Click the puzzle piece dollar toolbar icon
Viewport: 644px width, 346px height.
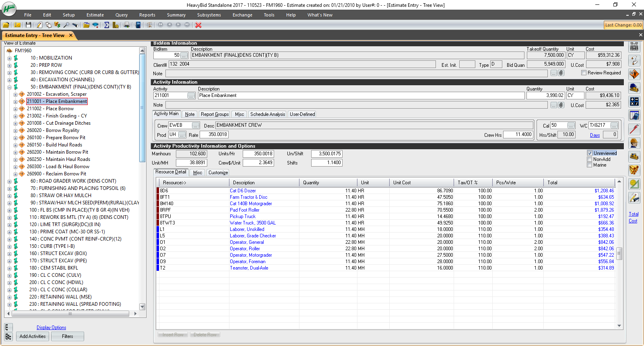coord(57,25)
